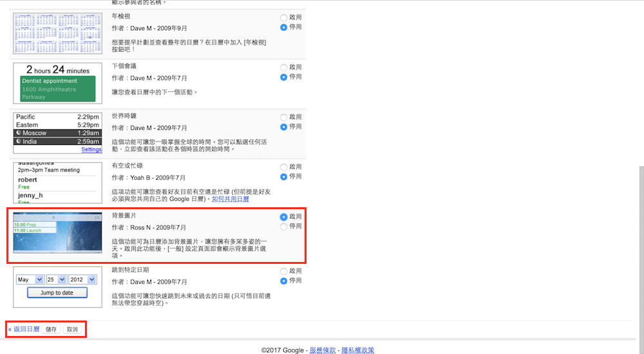Click the ©2017 Google footer text
Screen dimensions: 644x354
tap(283, 350)
